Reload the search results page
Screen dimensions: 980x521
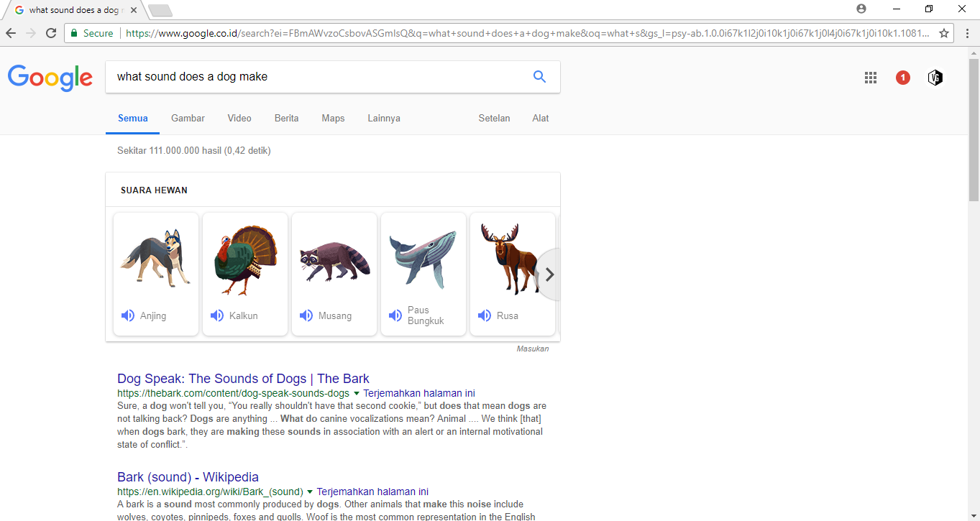(50, 33)
